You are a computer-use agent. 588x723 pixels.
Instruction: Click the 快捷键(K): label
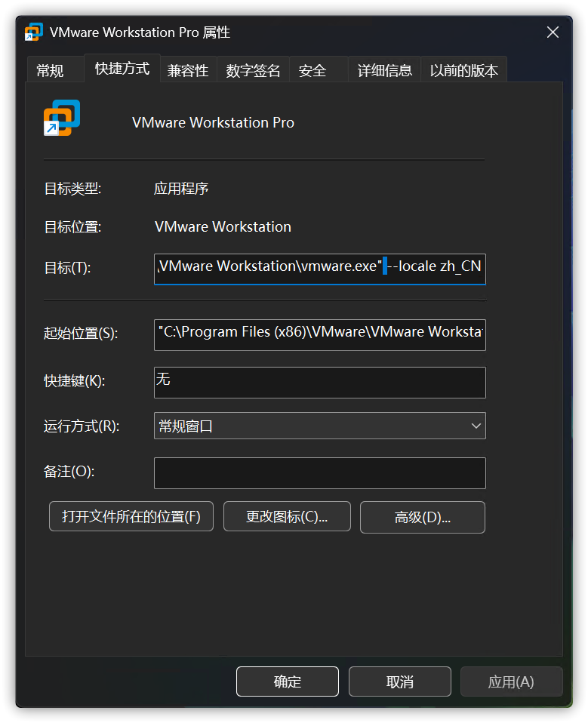coord(74,381)
